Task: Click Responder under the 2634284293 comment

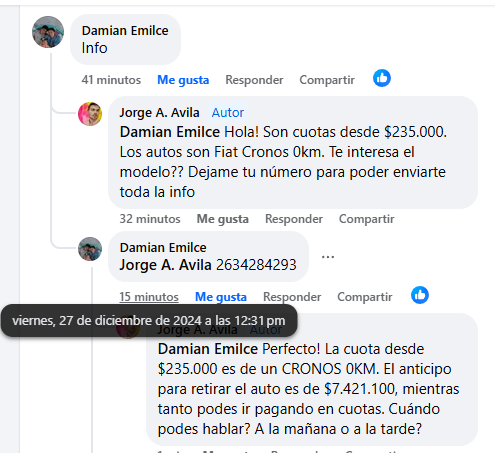Action: (292, 297)
